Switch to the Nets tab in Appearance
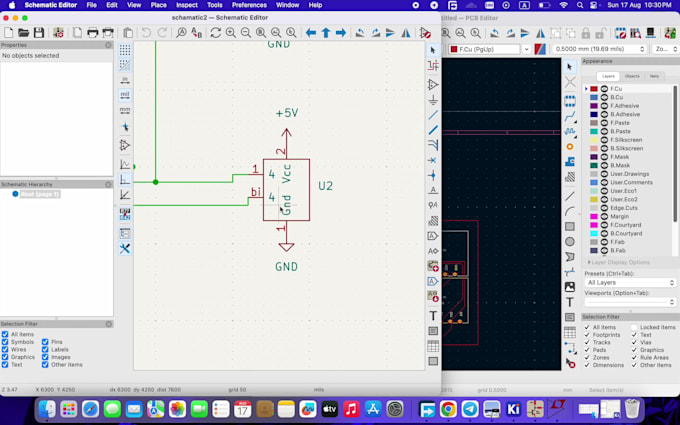 (654, 76)
